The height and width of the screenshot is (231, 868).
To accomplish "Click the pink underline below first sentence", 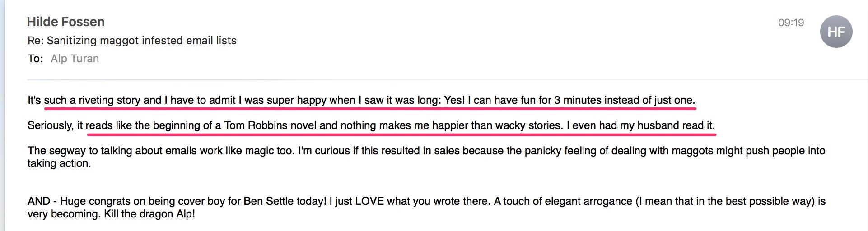I will point(370,108).
